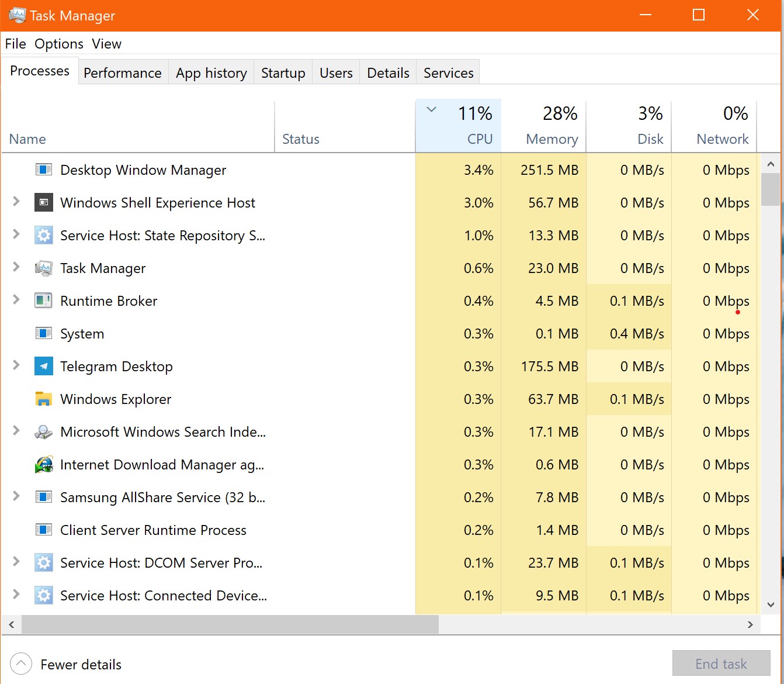
Task: Expand the Windows Shell Experience Host group
Action: pyautogui.click(x=16, y=202)
